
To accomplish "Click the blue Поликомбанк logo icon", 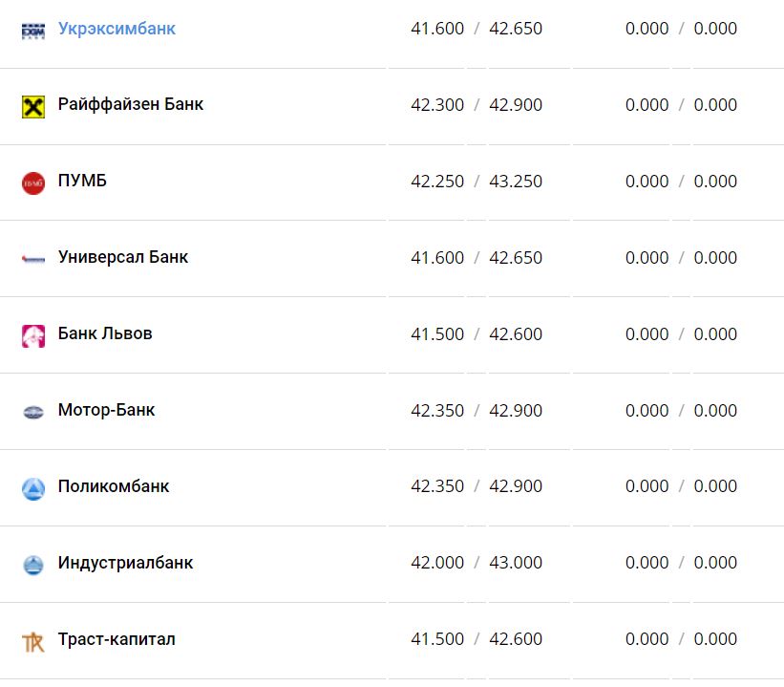I will (33, 488).
